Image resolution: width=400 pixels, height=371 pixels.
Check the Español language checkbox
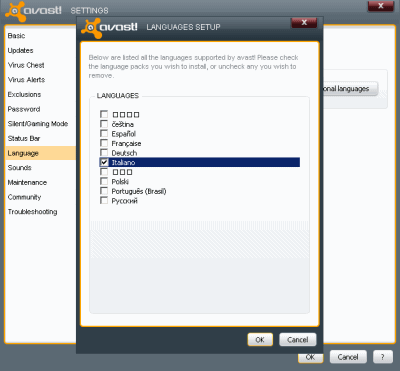pos(104,134)
